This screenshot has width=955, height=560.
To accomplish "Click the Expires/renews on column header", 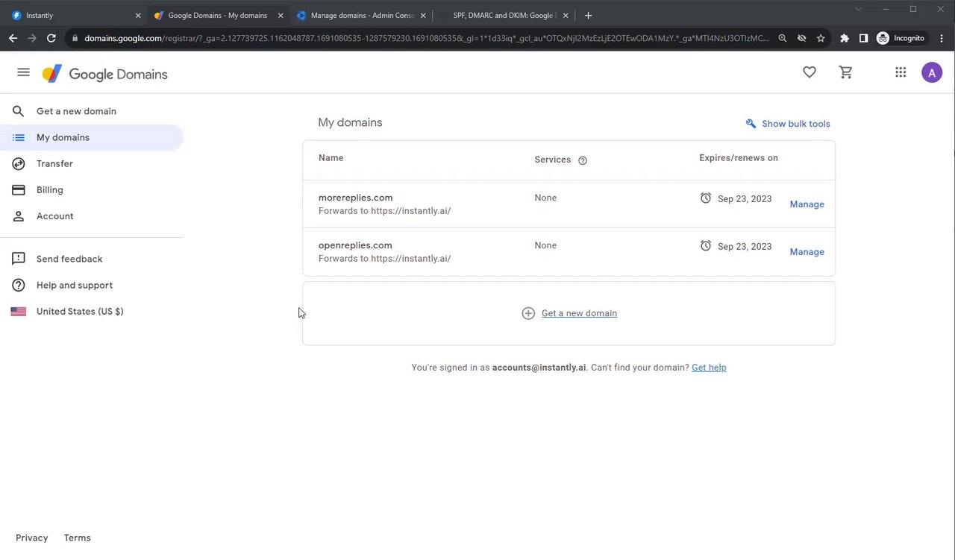I will [x=739, y=158].
